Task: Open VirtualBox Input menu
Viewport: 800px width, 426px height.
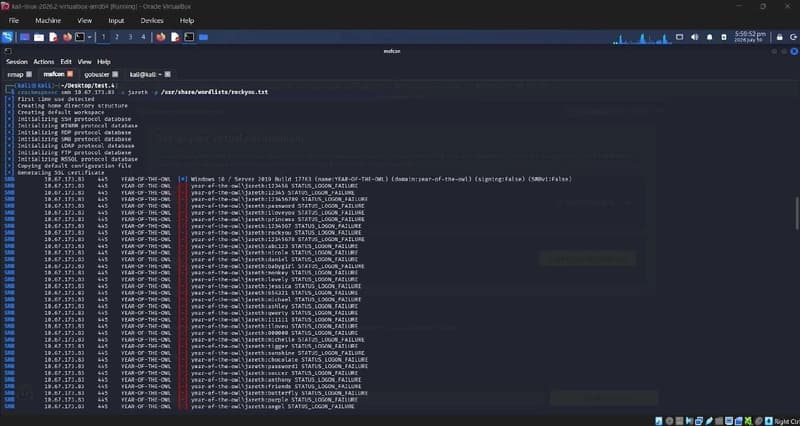Action: (116, 21)
